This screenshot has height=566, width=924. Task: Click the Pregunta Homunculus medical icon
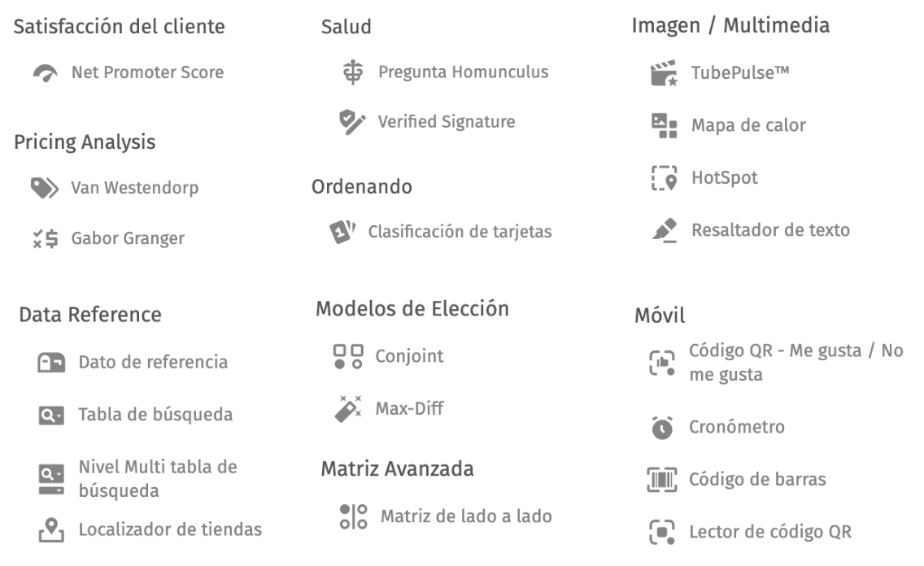click(353, 72)
